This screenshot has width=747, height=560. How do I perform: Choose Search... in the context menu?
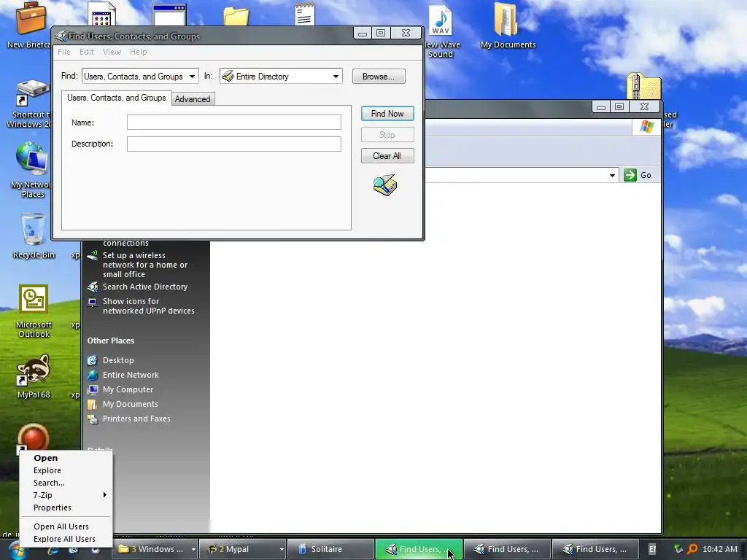[x=66, y=483]
